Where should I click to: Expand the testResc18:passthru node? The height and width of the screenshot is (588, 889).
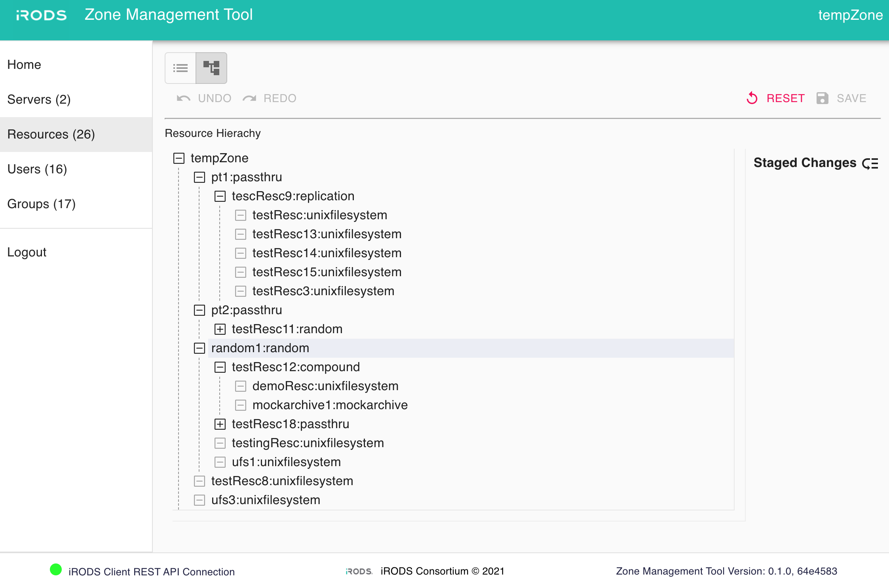click(x=220, y=424)
